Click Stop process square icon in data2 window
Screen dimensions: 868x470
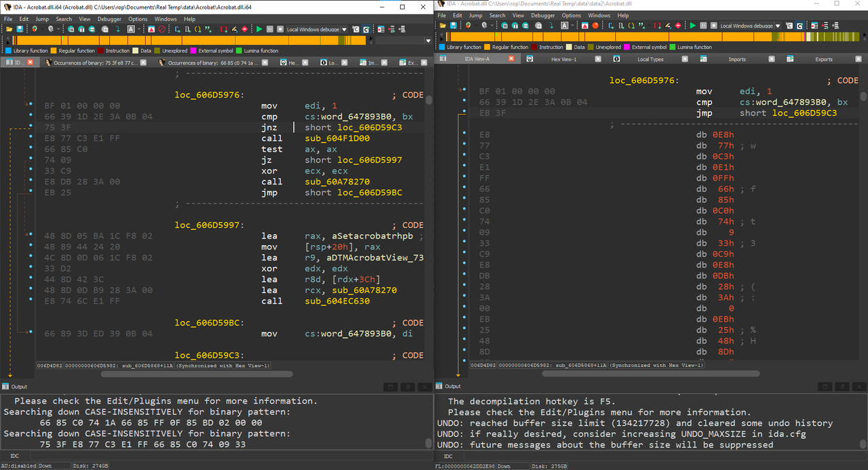pyautogui.click(x=713, y=26)
